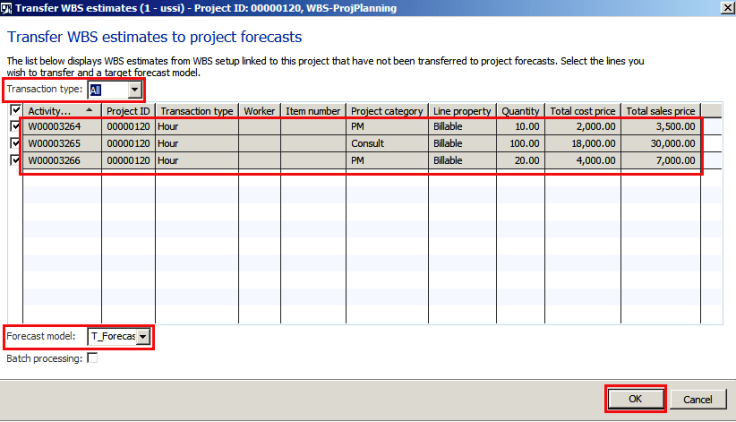Select the Consult project category cell

pyautogui.click(x=387, y=143)
